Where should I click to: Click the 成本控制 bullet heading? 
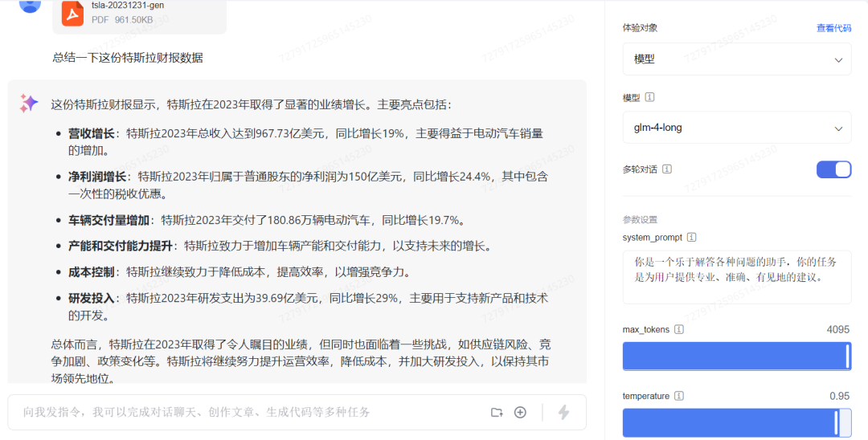92,272
